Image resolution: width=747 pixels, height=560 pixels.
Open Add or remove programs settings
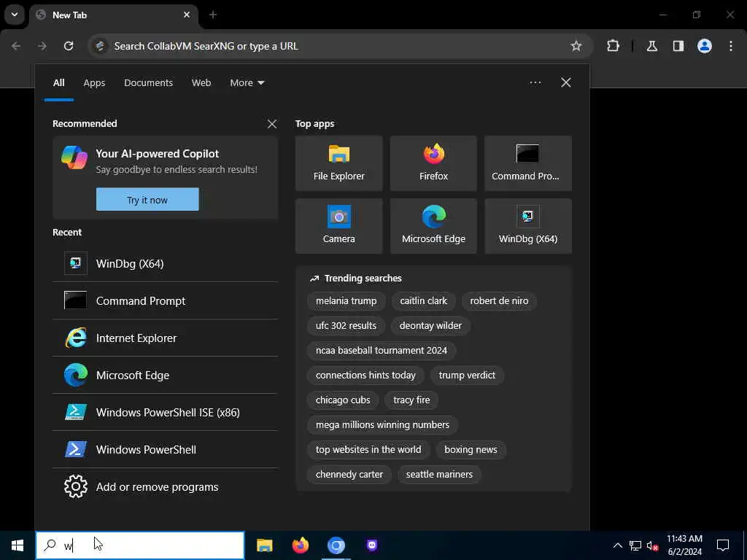click(x=166, y=486)
